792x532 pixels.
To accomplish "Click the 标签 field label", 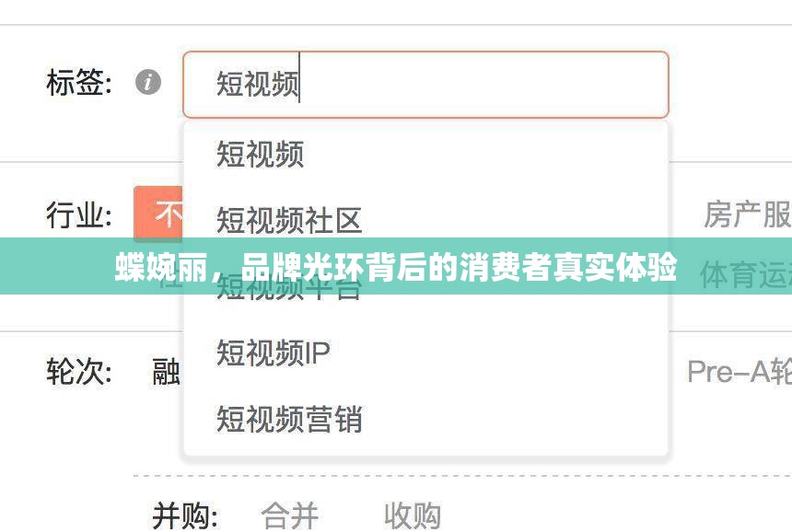I will click(x=79, y=82).
